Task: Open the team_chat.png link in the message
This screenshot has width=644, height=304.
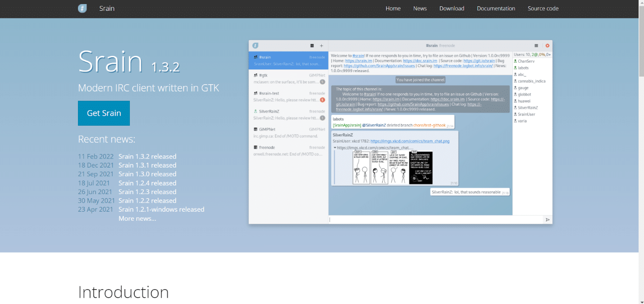Action: click(x=410, y=141)
